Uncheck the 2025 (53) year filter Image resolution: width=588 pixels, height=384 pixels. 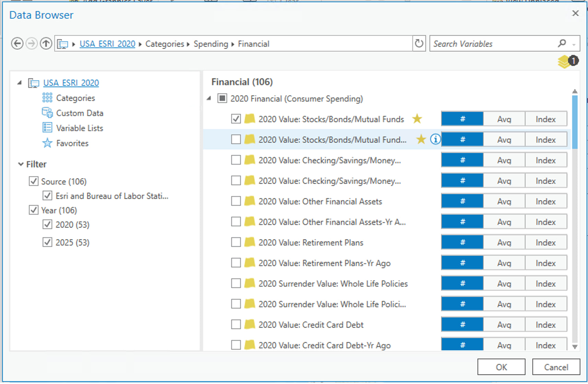pyautogui.click(x=47, y=242)
